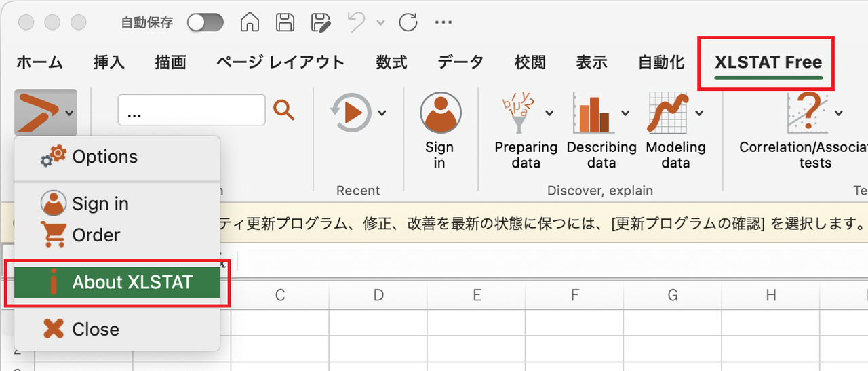Viewport: 868px width, 371px height.
Task: Open Modeling data curve icon
Action: 668,113
